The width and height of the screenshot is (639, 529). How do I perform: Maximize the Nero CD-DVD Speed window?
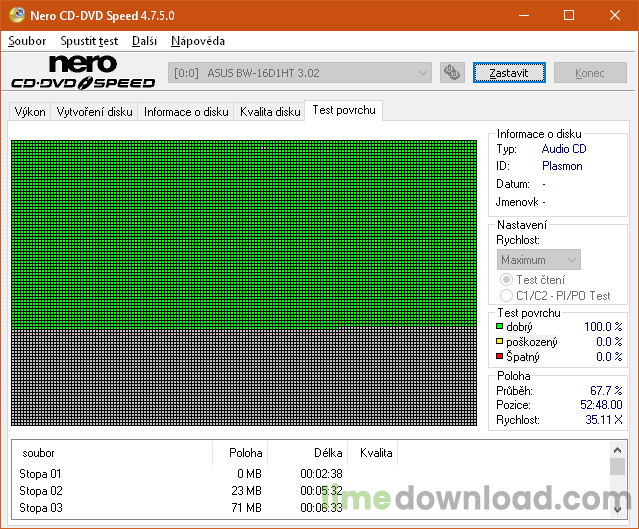coord(569,15)
